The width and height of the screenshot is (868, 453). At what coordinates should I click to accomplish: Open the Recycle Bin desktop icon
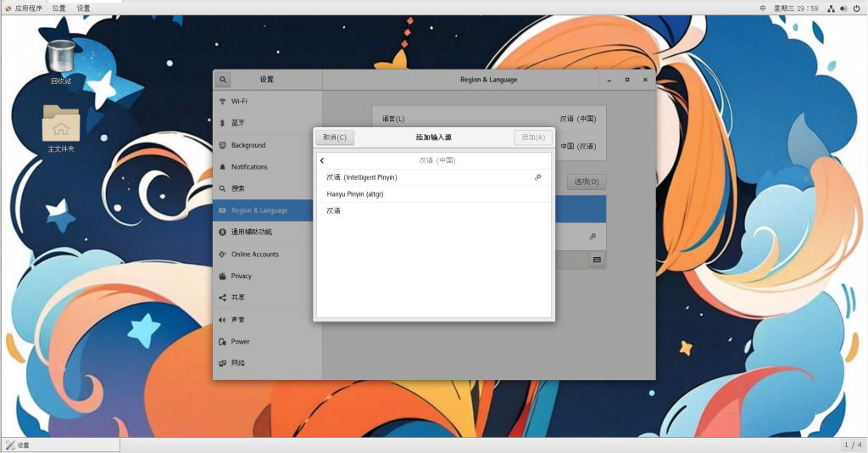pos(61,58)
